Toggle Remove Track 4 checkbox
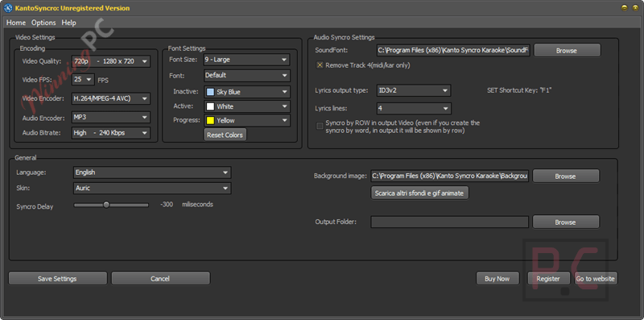This screenshot has height=320, width=644. [x=320, y=65]
